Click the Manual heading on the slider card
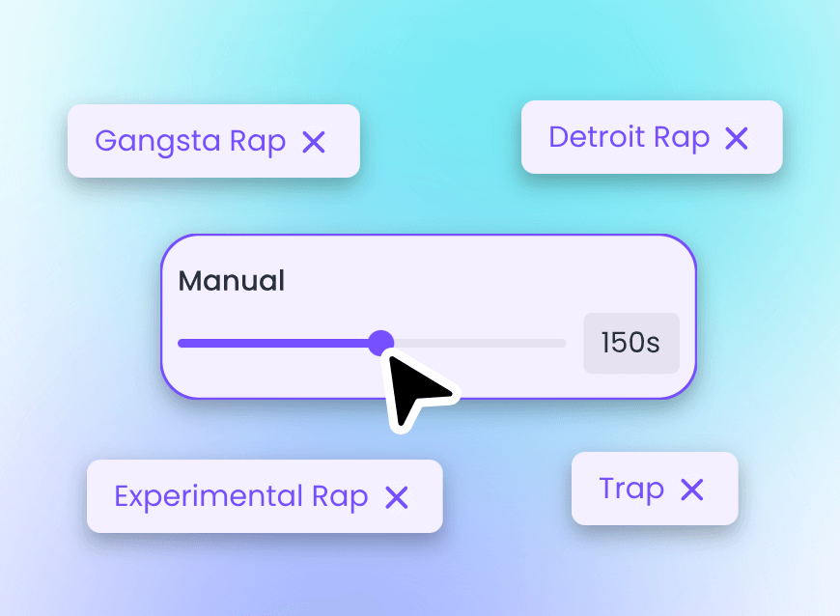840x616 pixels. click(x=232, y=281)
